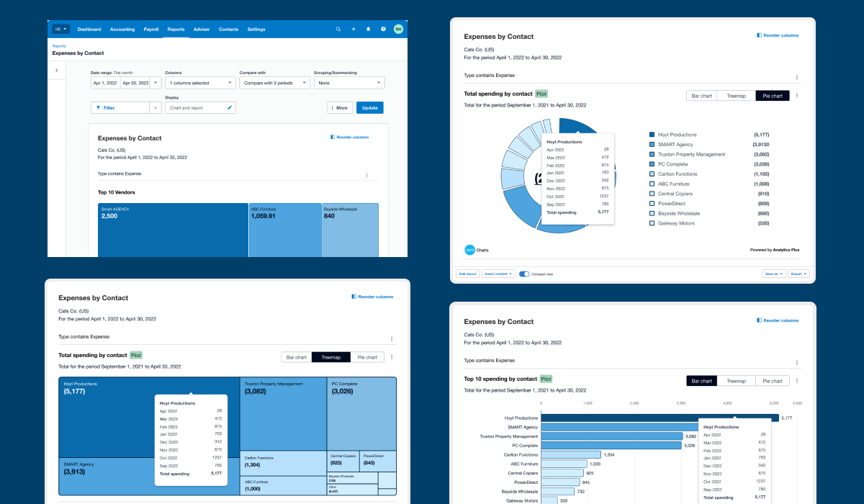Open the NH user avatar menu
864x504 pixels.
coord(398,29)
